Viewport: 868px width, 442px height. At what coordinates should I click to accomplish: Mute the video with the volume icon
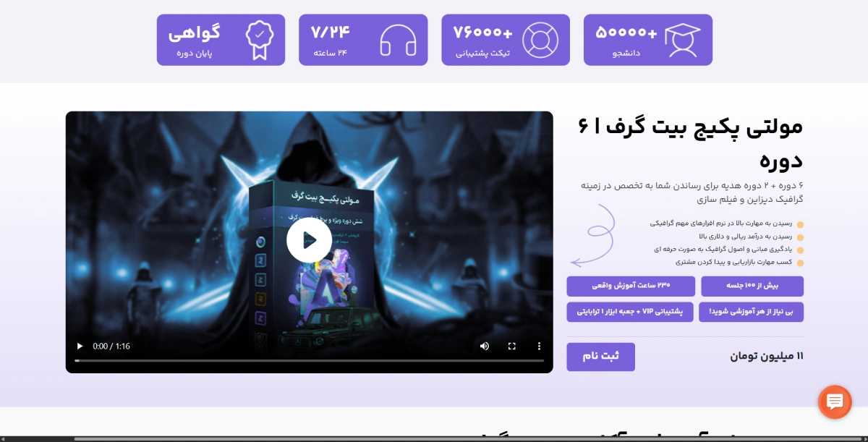[x=485, y=347]
